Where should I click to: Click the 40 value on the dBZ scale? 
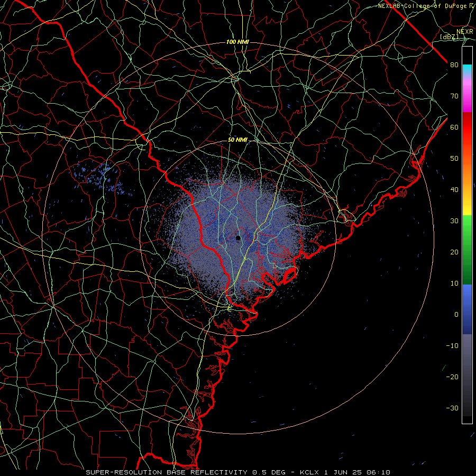click(454, 190)
